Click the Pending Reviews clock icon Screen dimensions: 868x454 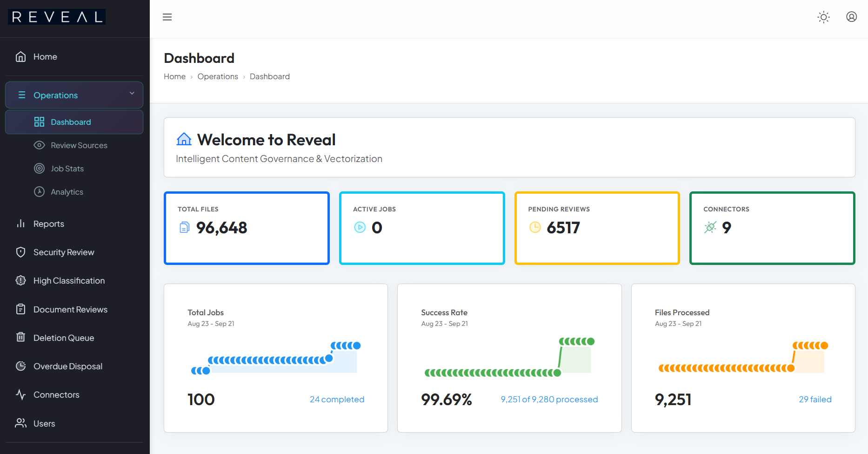click(535, 227)
